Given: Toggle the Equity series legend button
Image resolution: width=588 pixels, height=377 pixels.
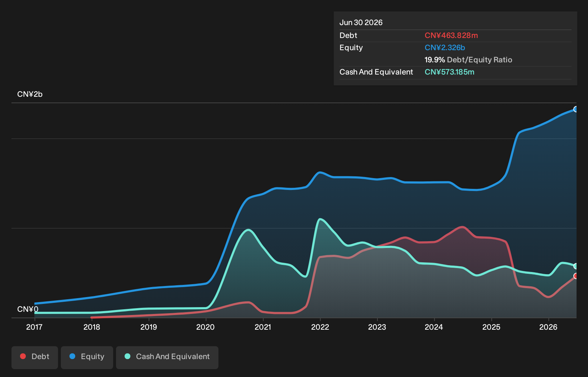Looking at the screenshot, I should (87, 357).
